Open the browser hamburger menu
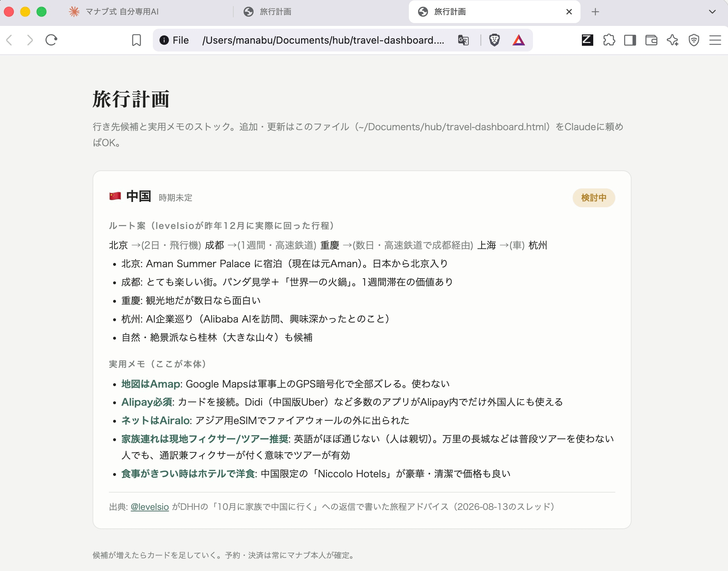The image size is (728, 571). (x=715, y=40)
